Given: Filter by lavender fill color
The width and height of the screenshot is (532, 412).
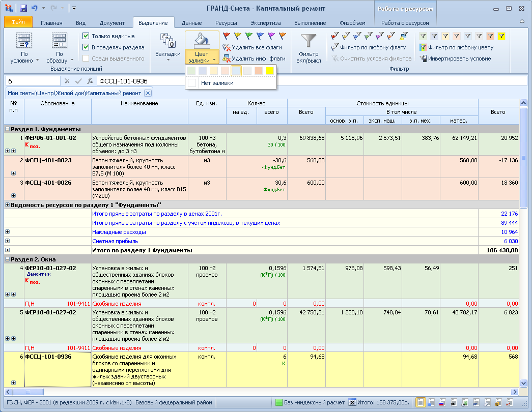Looking at the screenshot, I should pos(434,36).
